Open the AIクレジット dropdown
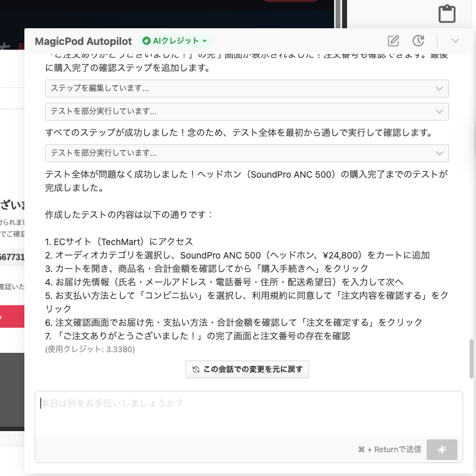Image resolution: width=476 pixels, height=476 pixels. point(175,40)
